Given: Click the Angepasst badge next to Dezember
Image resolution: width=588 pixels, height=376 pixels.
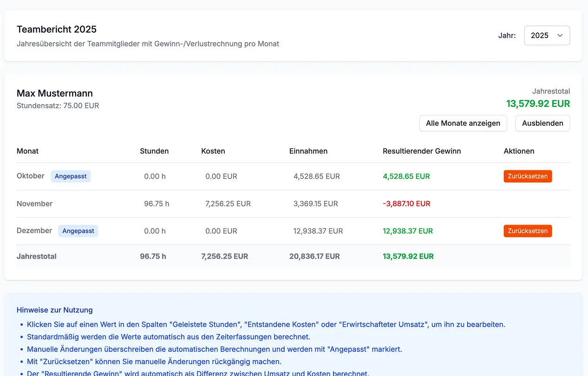Looking at the screenshot, I should click(78, 231).
